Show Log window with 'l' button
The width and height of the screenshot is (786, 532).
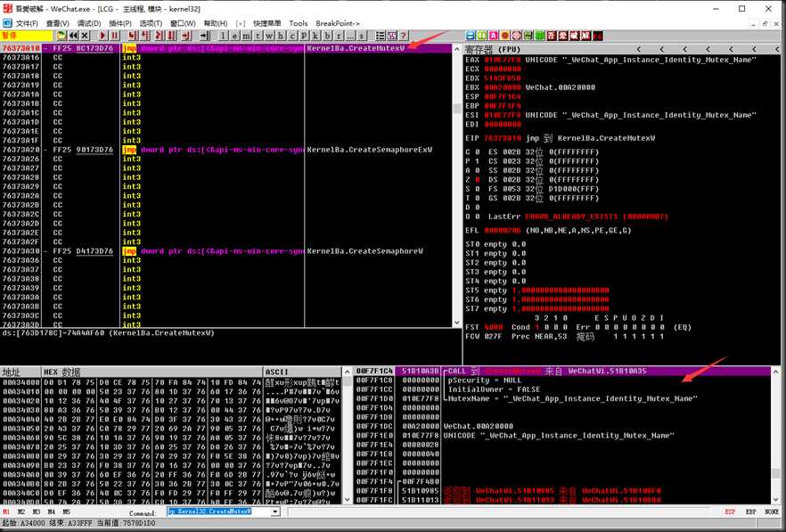(x=223, y=36)
